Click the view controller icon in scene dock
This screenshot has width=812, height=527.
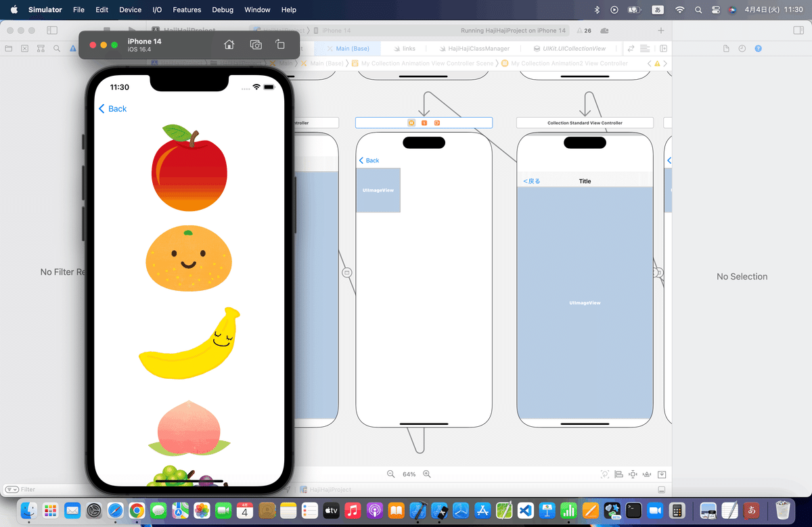click(411, 122)
